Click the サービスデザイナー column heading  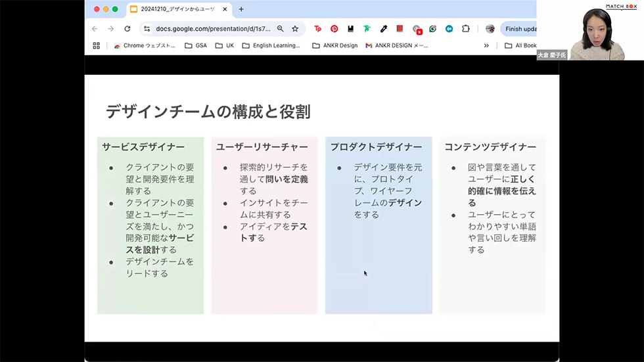(143, 147)
